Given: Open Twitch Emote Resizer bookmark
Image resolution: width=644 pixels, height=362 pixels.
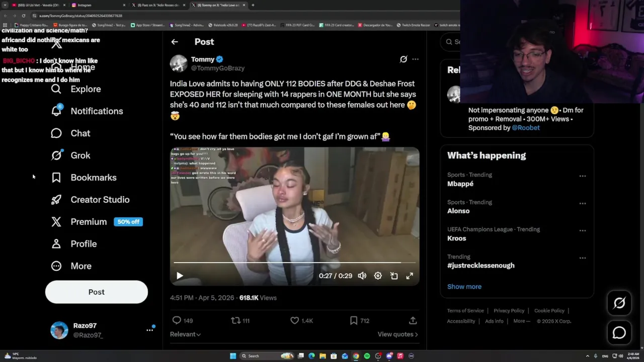Looking at the screenshot, I should coord(413,25).
